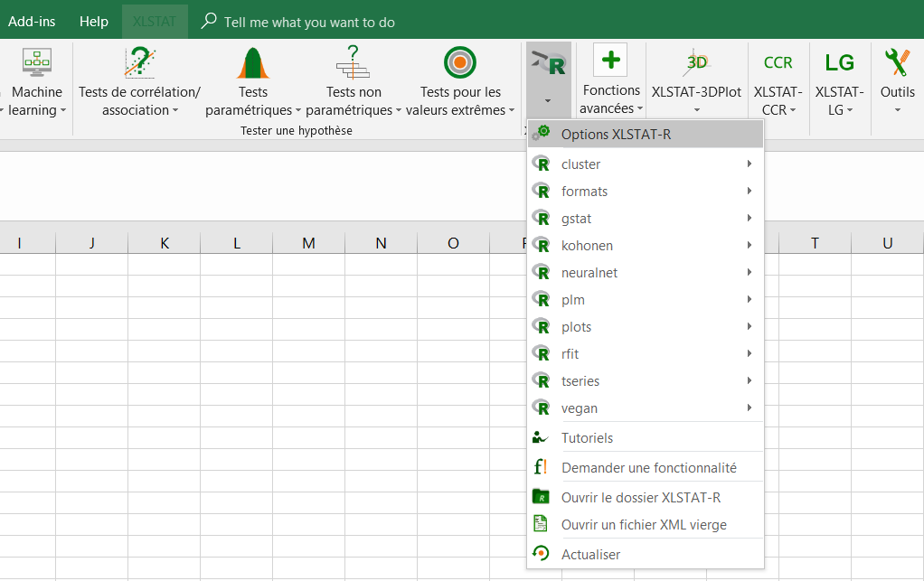Switch to the Help ribbon tab
This screenshot has width=924, height=581.
(93, 22)
